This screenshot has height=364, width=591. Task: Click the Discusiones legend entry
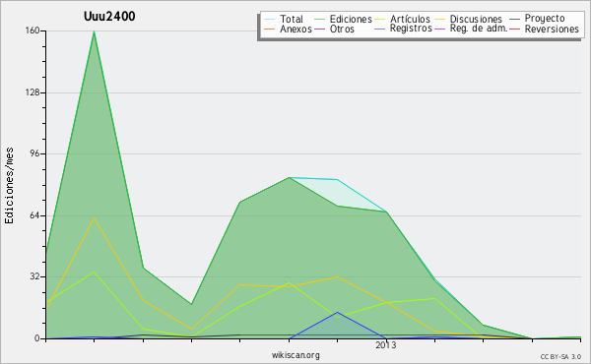pyautogui.click(x=476, y=19)
